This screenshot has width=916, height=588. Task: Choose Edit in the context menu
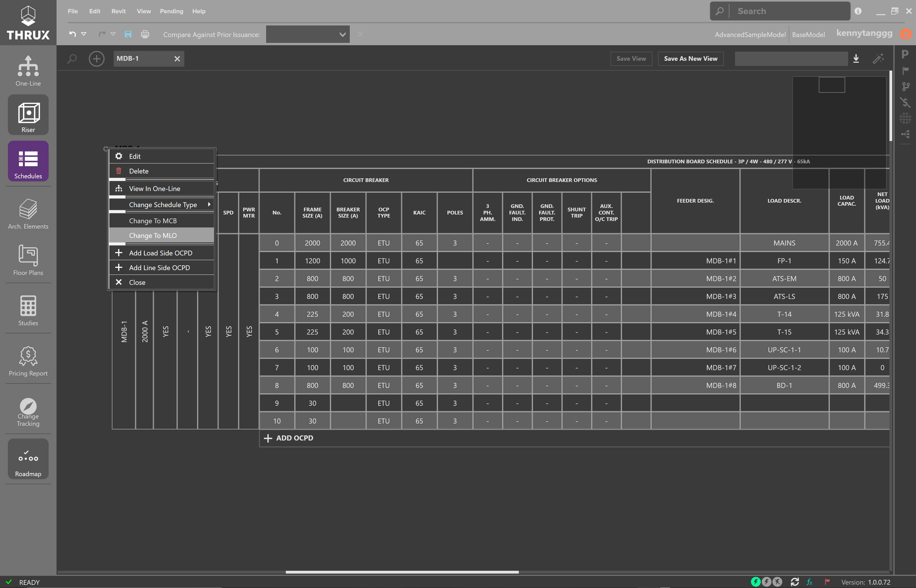tap(161, 156)
